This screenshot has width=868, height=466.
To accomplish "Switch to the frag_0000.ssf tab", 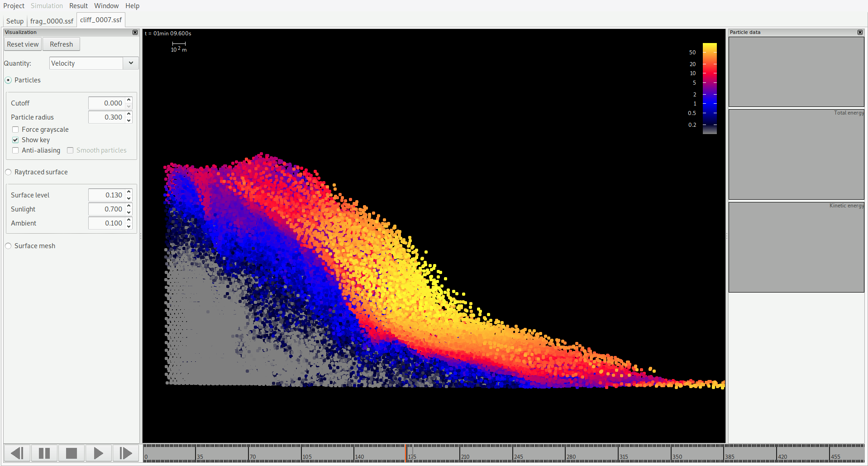I will click(x=52, y=21).
